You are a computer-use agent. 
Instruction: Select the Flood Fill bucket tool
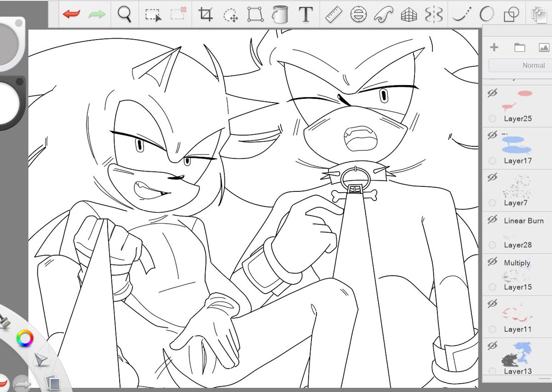pyautogui.click(x=279, y=14)
